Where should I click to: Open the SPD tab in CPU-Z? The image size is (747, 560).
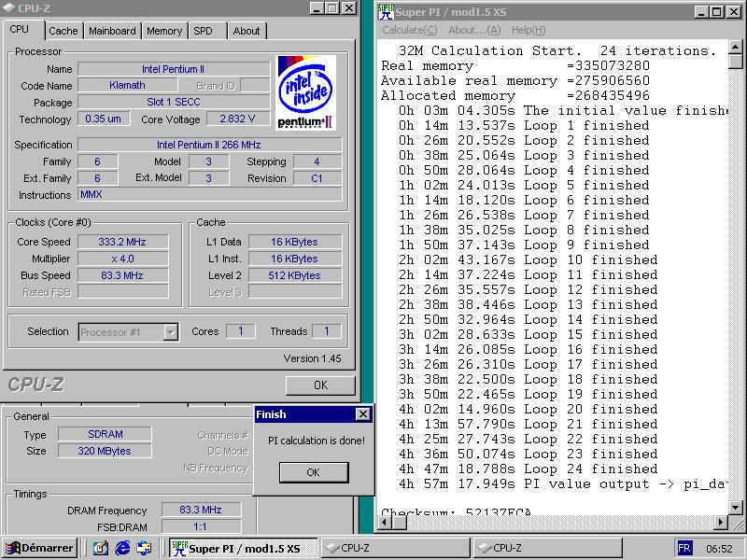(x=204, y=31)
